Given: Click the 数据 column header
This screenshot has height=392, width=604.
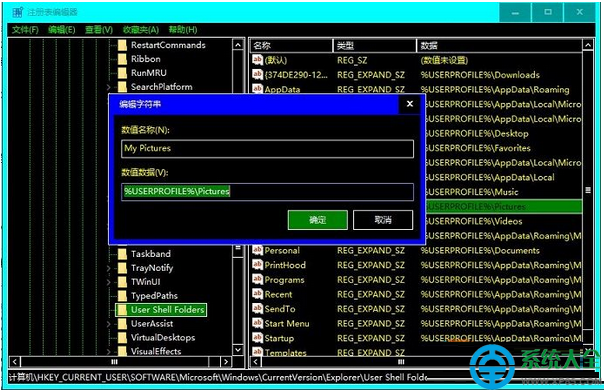Looking at the screenshot, I should click(x=500, y=46).
